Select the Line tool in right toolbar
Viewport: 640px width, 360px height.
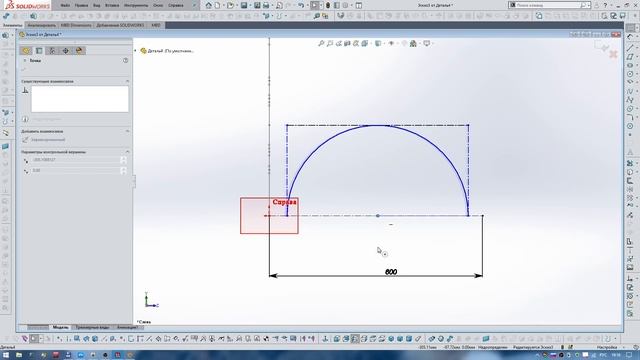[x=630, y=48]
